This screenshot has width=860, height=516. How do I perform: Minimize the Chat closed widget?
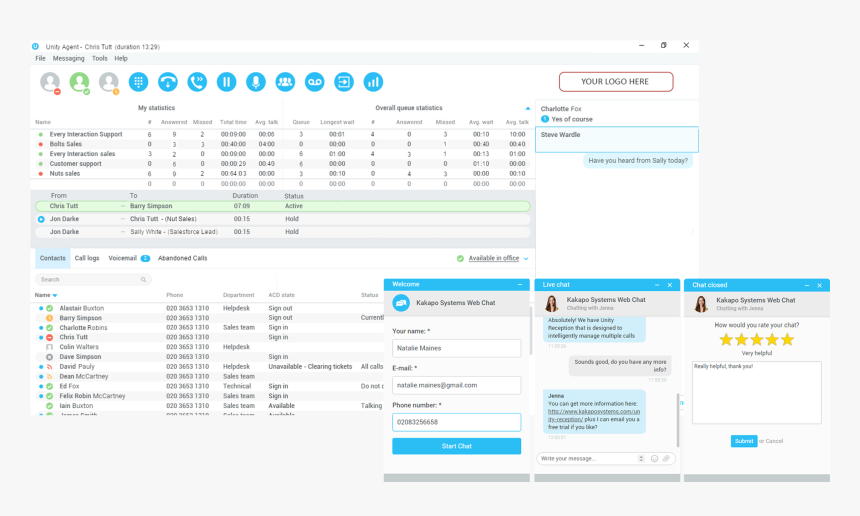pyautogui.click(x=807, y=286)
